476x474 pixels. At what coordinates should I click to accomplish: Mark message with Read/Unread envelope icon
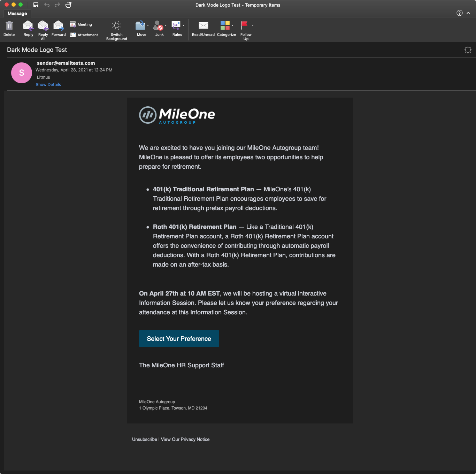[203, 26]
